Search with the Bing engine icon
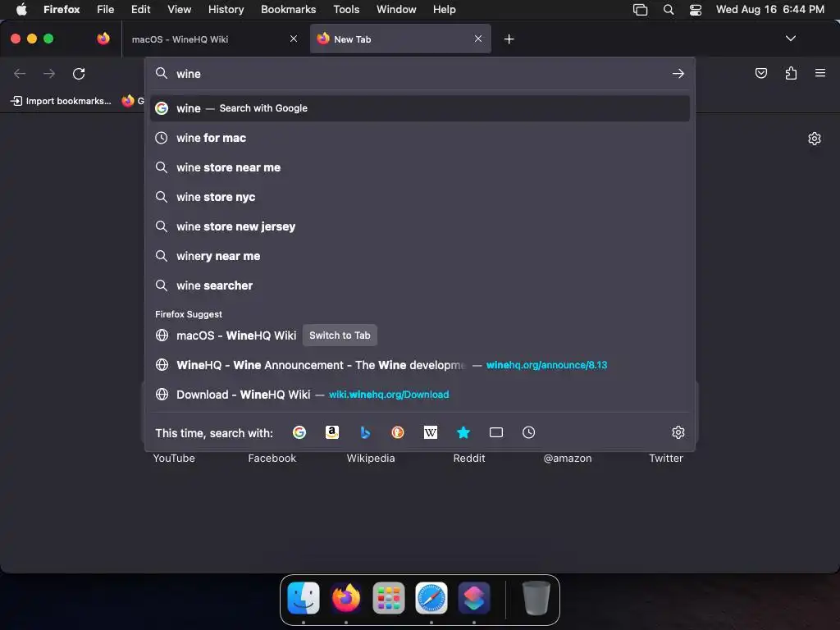The image size is (840, 630). [x=365, y=432]
